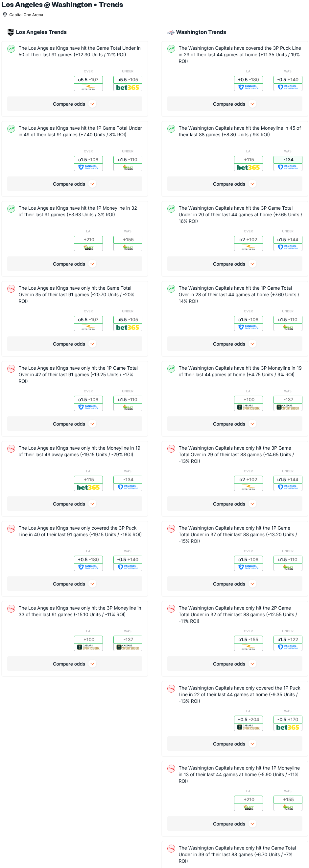Screen dimensions: 309x868
Task: Expand Compare odds for Capitals 3P Puck Line trend
Action: point(235,104)
